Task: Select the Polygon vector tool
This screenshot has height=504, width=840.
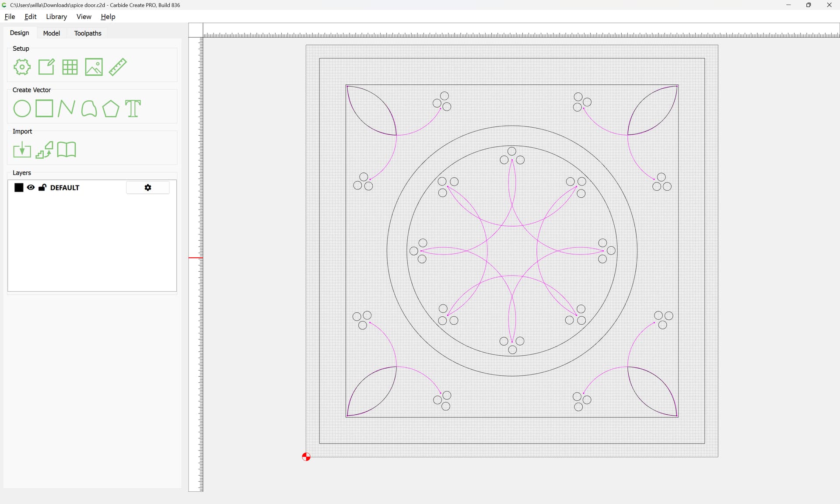Action: (x=111, y=108)
